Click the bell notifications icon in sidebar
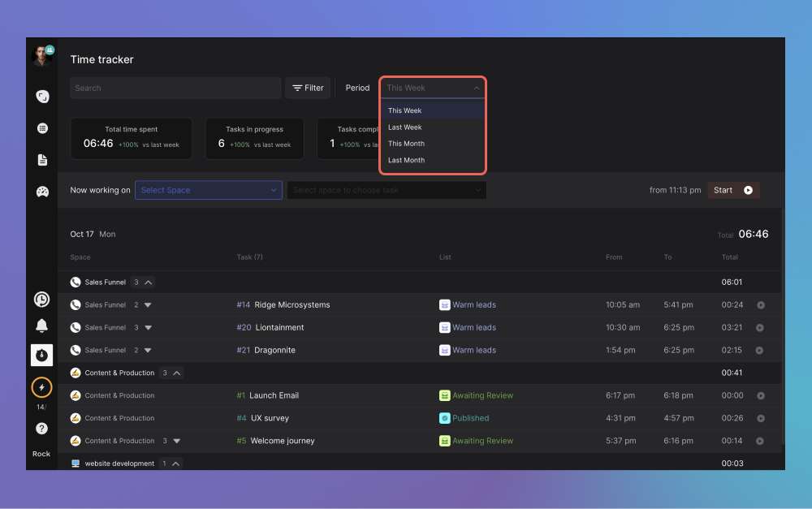 [x=41, y=326]
